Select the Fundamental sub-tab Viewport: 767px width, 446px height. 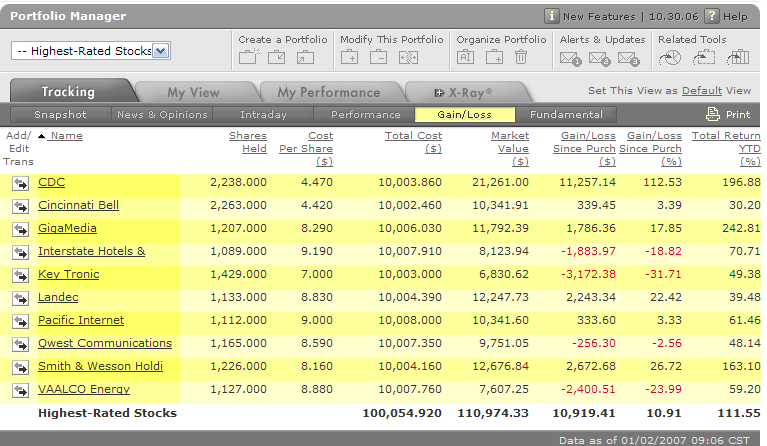click(x=566, y=115)
